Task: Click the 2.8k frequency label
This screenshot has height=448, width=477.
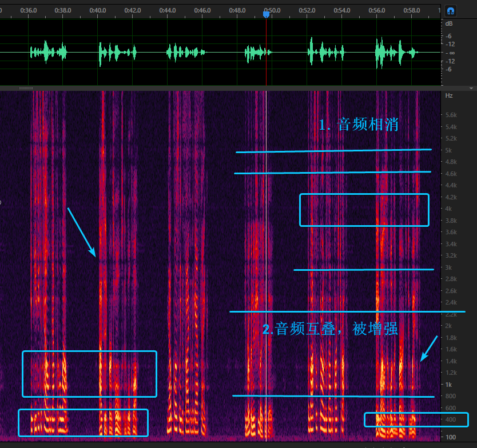Action: coord(451,279)
